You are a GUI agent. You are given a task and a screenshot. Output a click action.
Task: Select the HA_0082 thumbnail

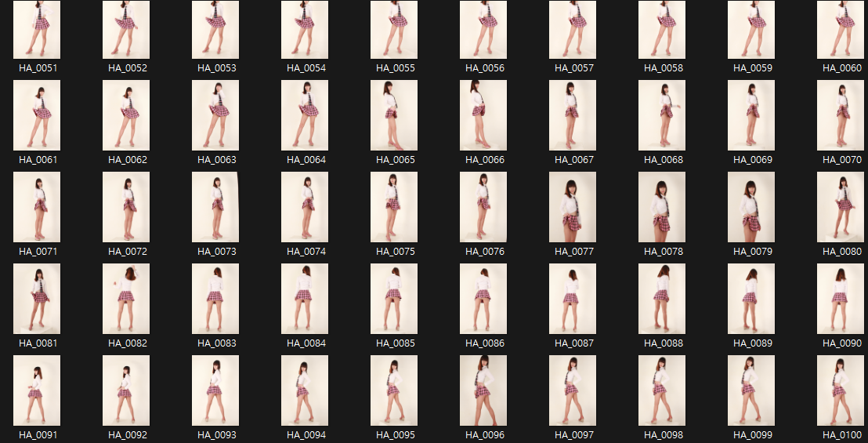click(125, 299)
